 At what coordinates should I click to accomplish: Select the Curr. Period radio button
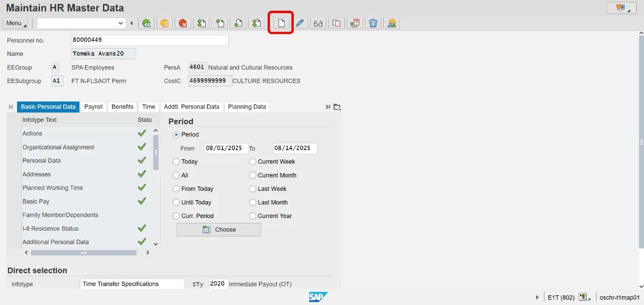(x=176, y=216)
